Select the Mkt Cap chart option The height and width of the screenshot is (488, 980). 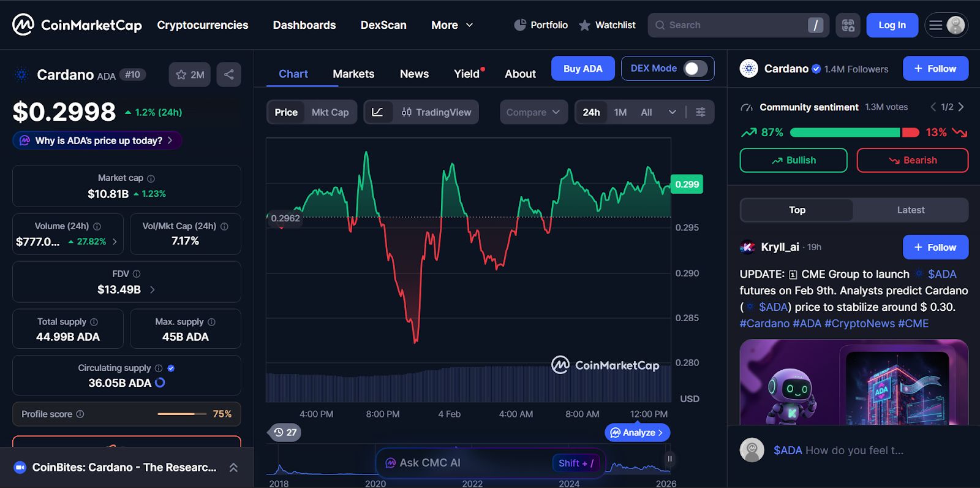[330, 112]
